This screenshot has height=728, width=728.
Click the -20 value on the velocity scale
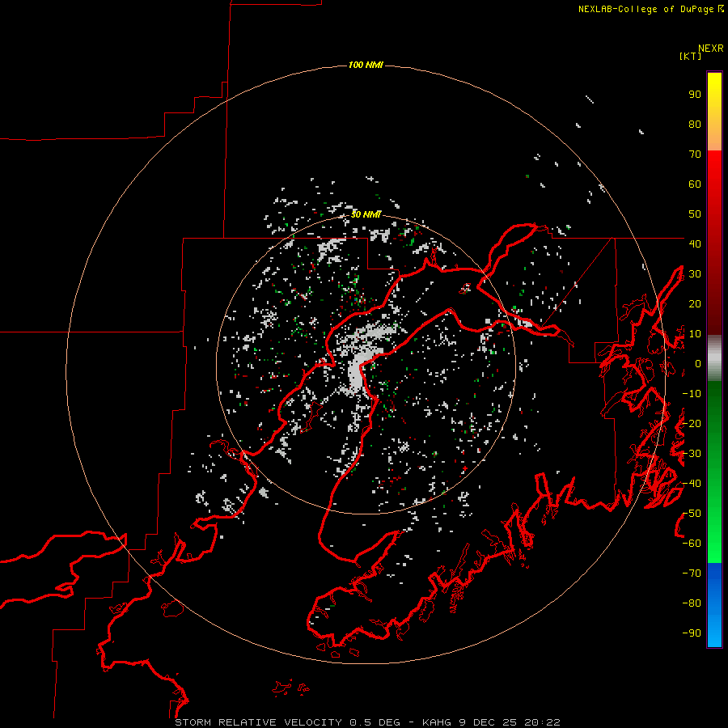pyautogui.click(x=692, y=424)
